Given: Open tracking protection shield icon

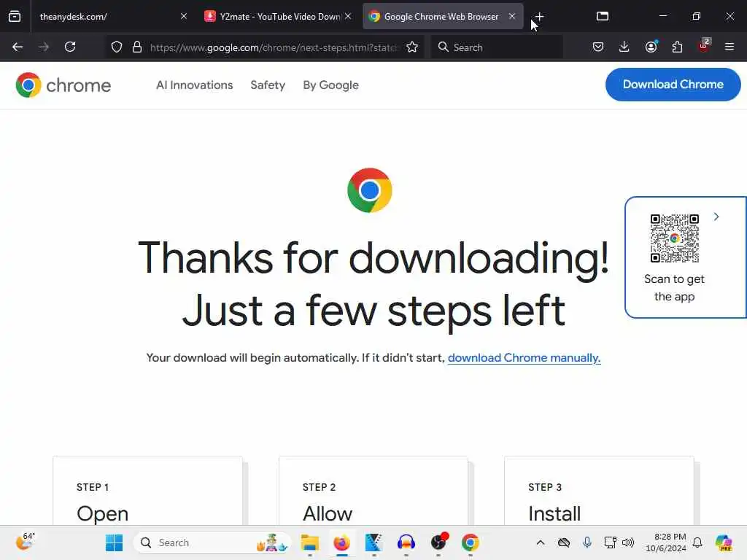Looking at the screenshot, I should [117, 47].
